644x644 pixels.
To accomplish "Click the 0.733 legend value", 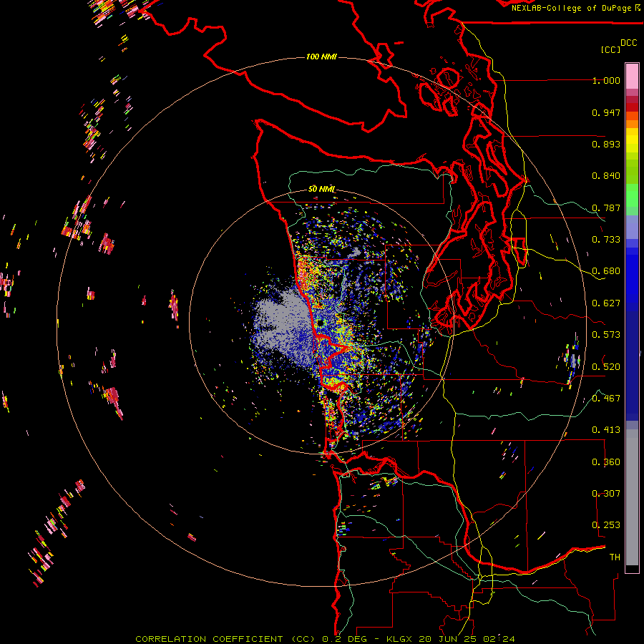I will point(606,240).
